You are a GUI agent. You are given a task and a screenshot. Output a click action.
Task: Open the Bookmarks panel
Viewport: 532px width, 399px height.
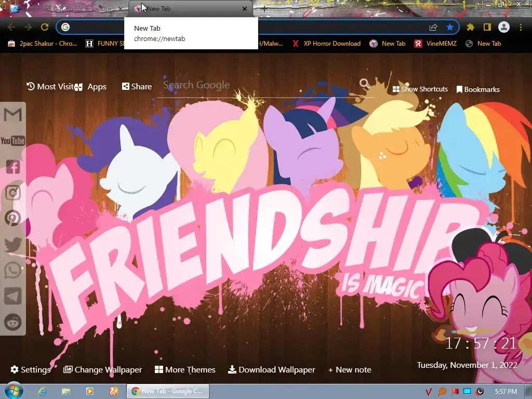pyautogui.click(x=478, y=89)
